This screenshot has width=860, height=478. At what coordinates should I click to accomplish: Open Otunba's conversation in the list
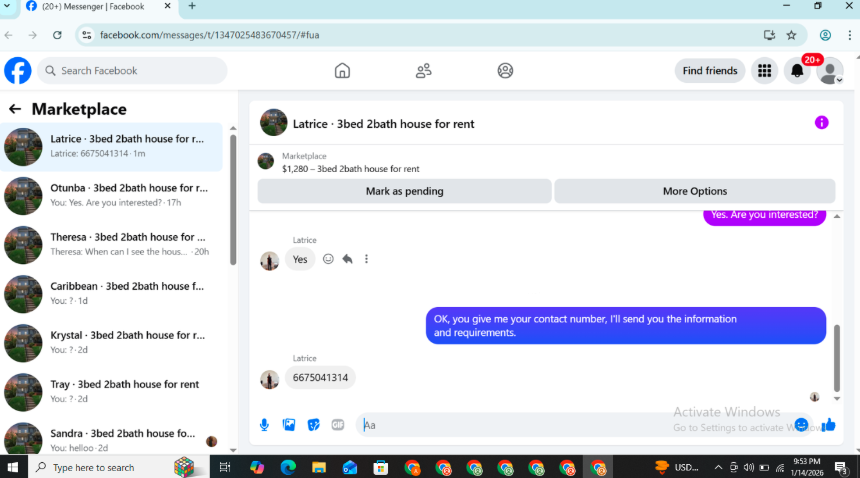click(112, 196)
